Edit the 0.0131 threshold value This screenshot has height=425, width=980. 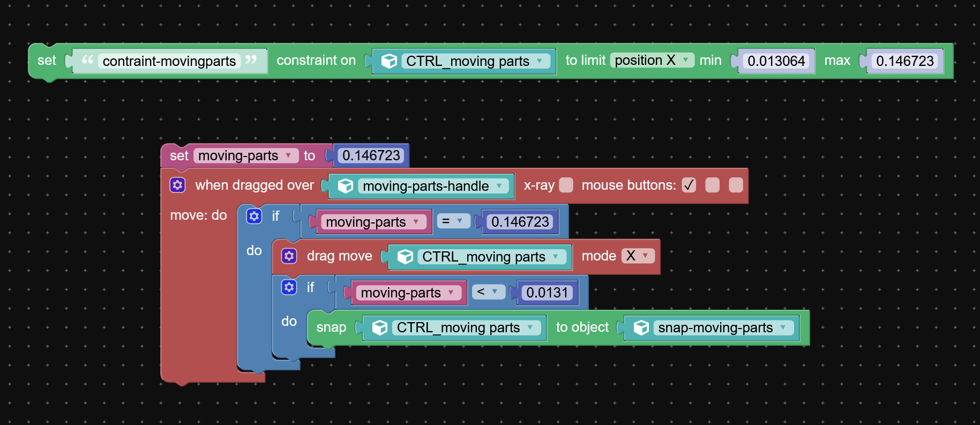(547, 293)
